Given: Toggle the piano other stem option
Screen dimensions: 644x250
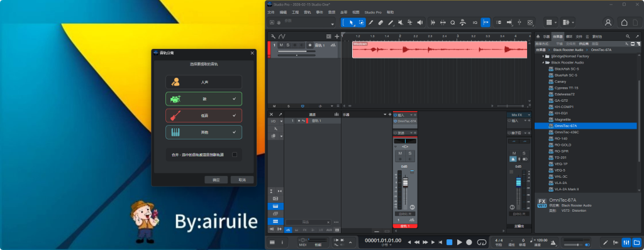Looking at the screenshot, I should pyautogui.click(x=204, y=132).
